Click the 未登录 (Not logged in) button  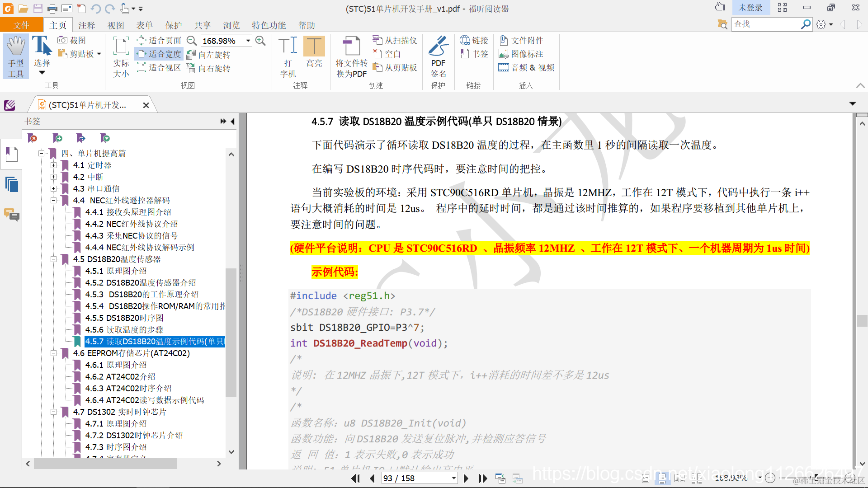click(750, 8)
